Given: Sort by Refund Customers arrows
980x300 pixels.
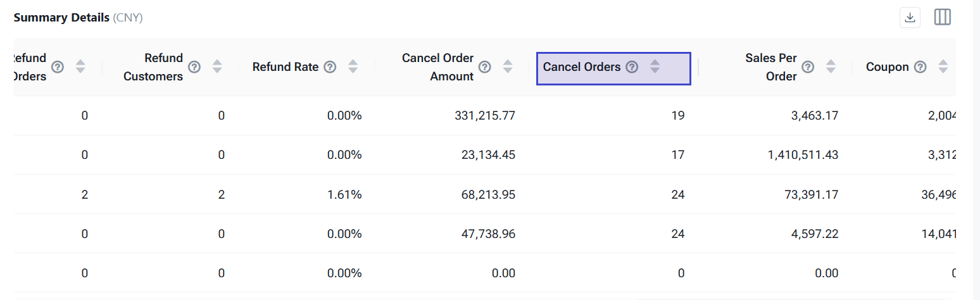Looking at the screenshot, I should pos(218,67).
